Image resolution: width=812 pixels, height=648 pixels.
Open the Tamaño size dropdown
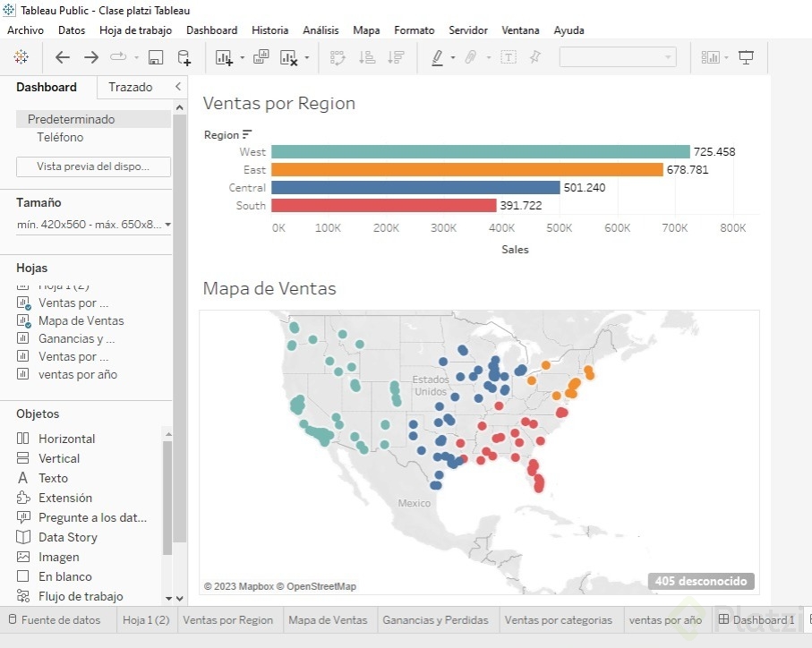tap(93, 225)
